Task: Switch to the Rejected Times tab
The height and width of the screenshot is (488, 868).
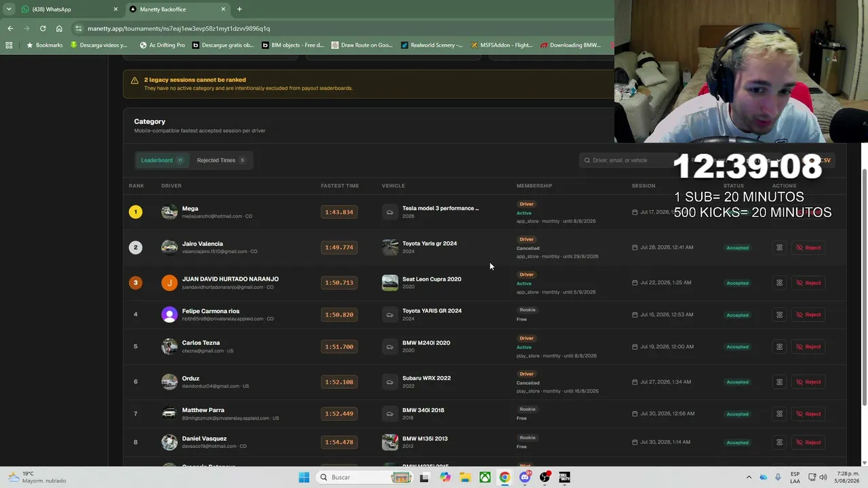Action: [221, 161]
